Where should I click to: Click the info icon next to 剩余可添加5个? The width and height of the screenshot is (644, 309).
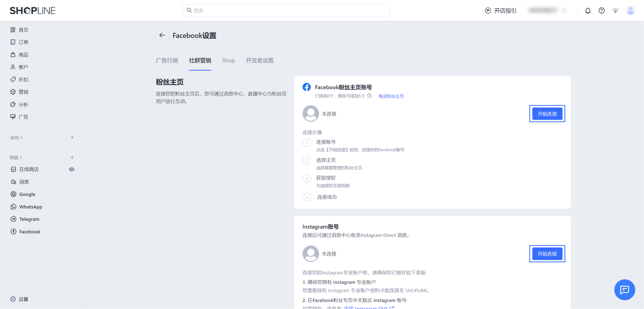[x=370, y=96]
